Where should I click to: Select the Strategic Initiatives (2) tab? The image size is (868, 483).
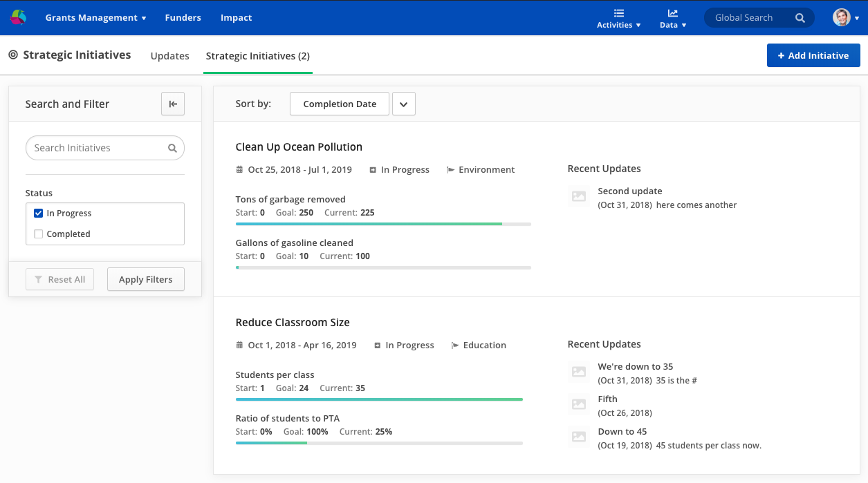click(258, 56)
